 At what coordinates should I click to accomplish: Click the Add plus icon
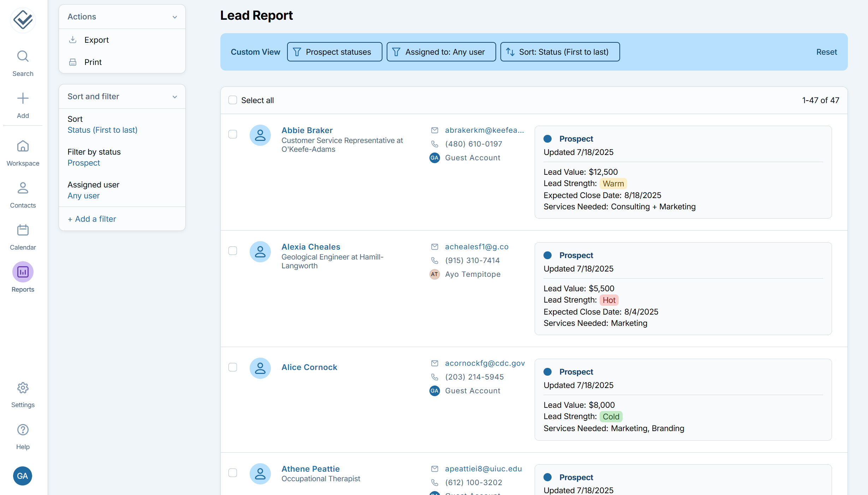[x=23, y=99]
